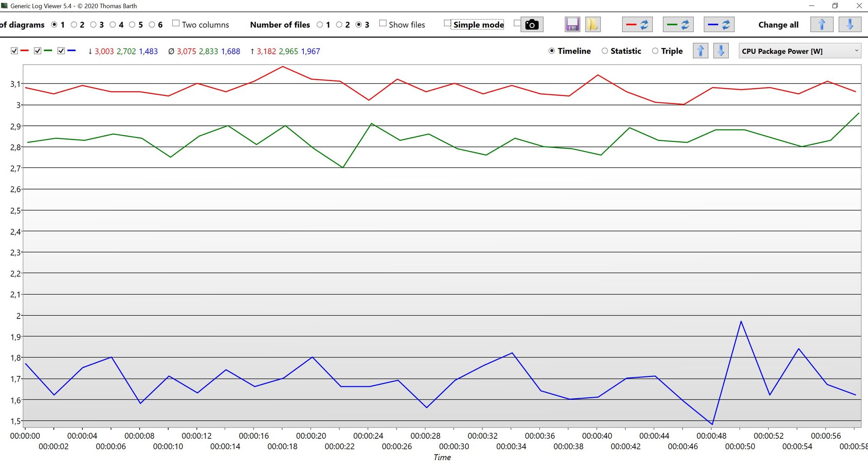The height and width of the screenshot is (470, 868).
Task: Click the red line file swap button
Action: [x=637, y=24]
